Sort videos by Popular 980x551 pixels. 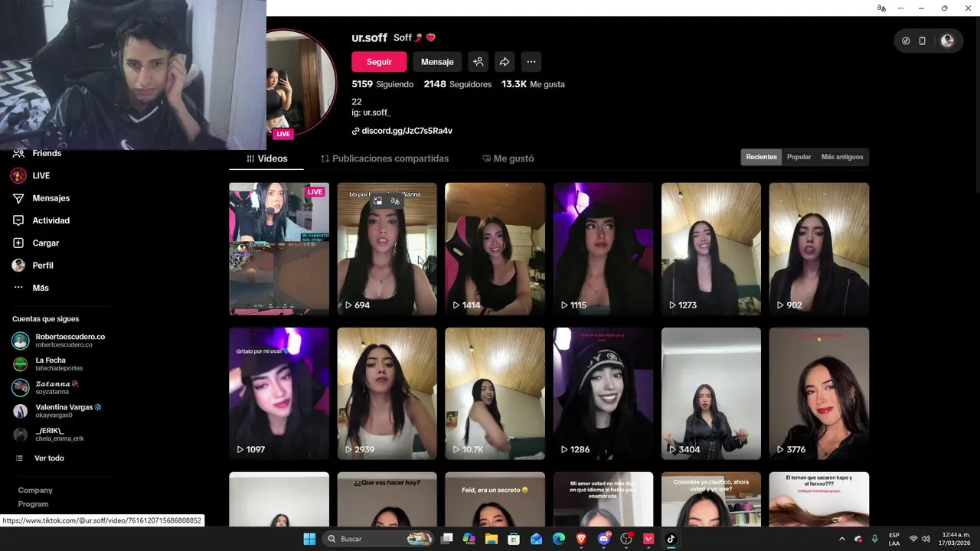pyautogui.click(x=799, y=157)
